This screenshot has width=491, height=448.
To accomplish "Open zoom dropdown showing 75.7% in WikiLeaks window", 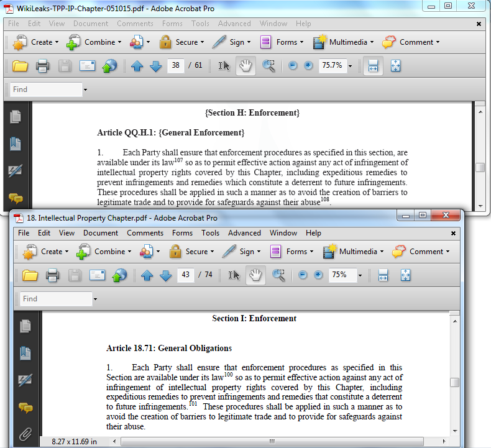I will click(350, 66).
